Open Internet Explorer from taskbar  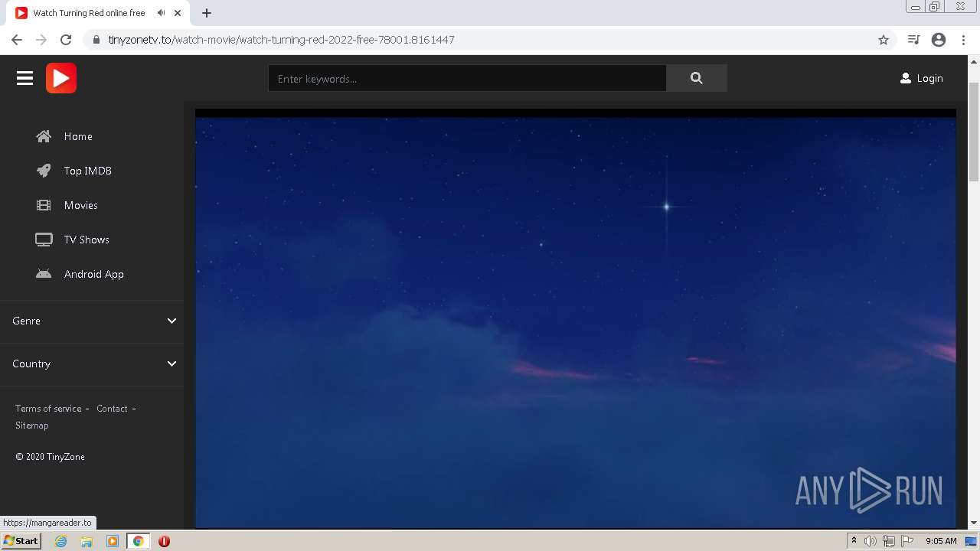coord(61,541)
